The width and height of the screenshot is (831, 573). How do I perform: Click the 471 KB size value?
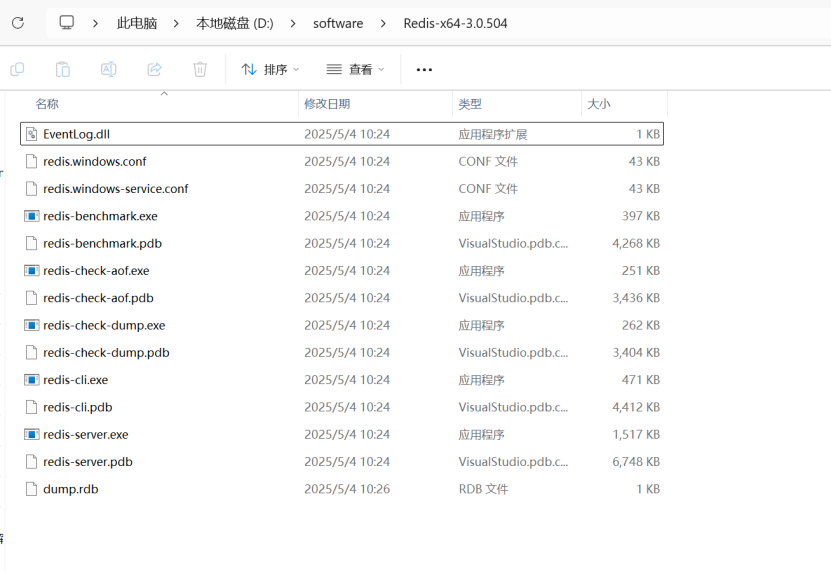(641, 380)
